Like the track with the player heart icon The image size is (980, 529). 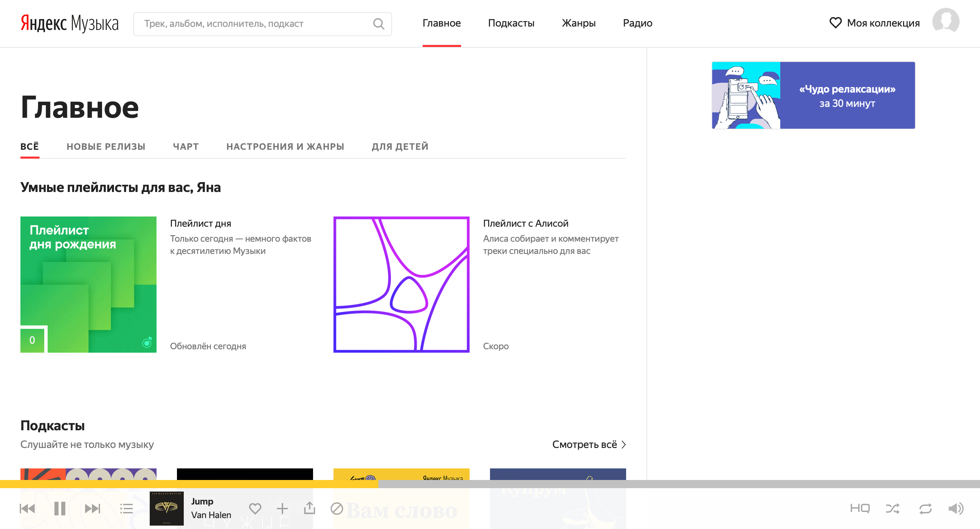[x=255, y=509]
